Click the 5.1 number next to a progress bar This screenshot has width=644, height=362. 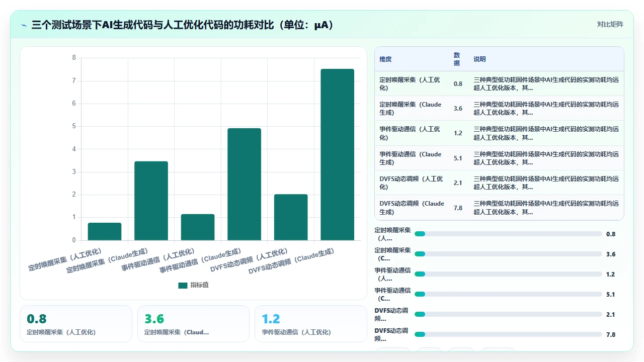611,294
